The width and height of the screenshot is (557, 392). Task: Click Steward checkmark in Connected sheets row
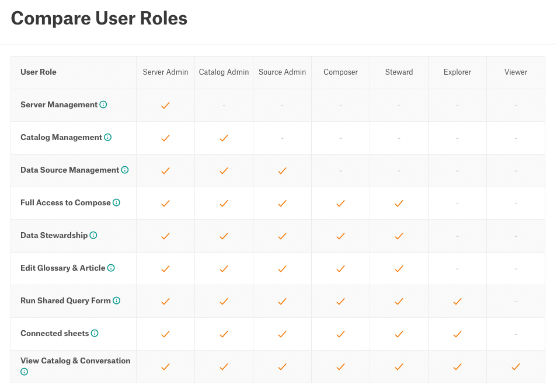click(399, 334)
